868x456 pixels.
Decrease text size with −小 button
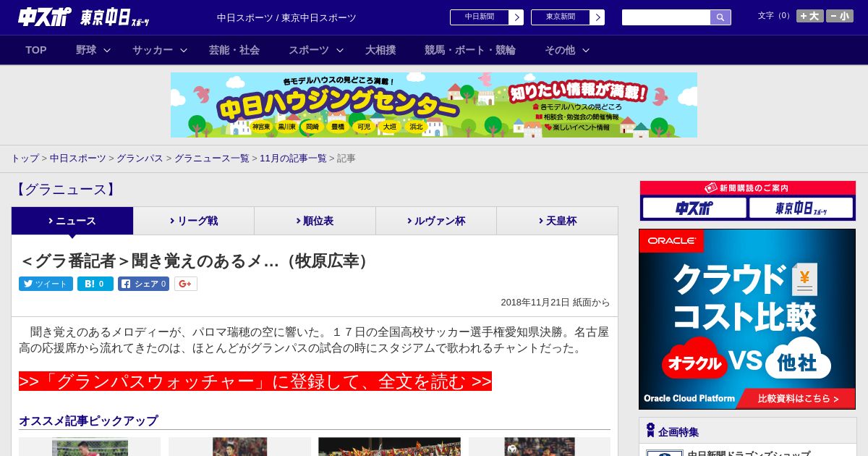point(840,16)
